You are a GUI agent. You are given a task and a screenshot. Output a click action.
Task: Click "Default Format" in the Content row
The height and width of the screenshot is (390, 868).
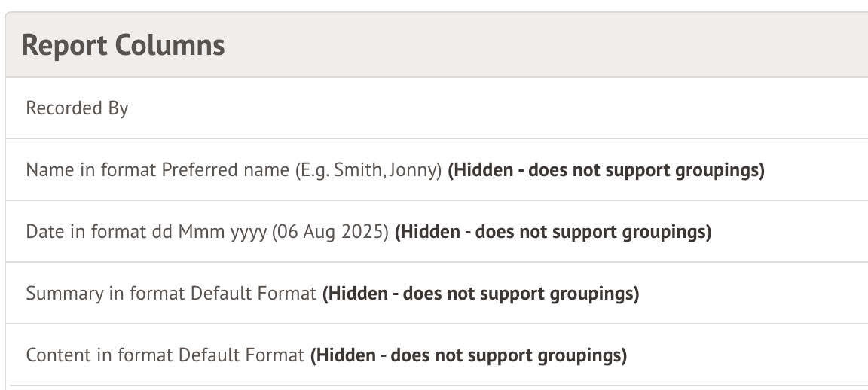click(x=241, y=355)
